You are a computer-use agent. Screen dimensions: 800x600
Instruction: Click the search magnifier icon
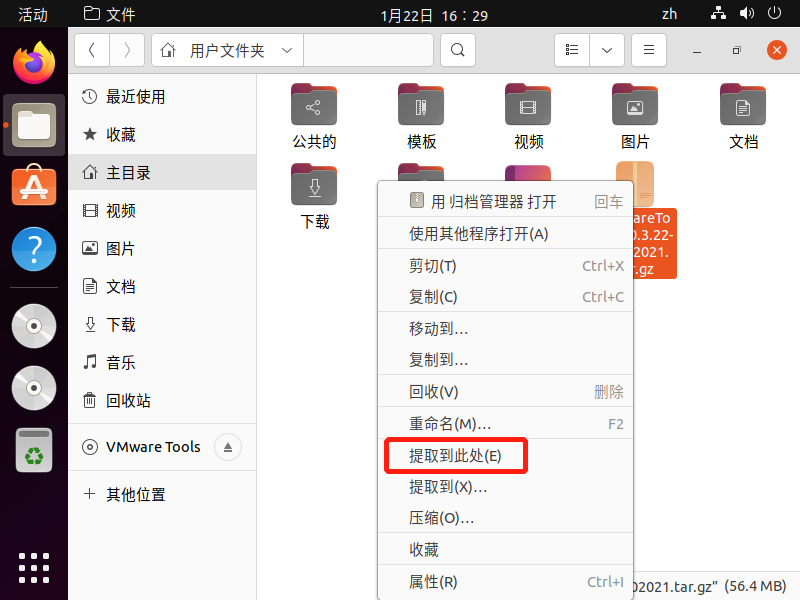pyautogui.click(x=458, y=50)
